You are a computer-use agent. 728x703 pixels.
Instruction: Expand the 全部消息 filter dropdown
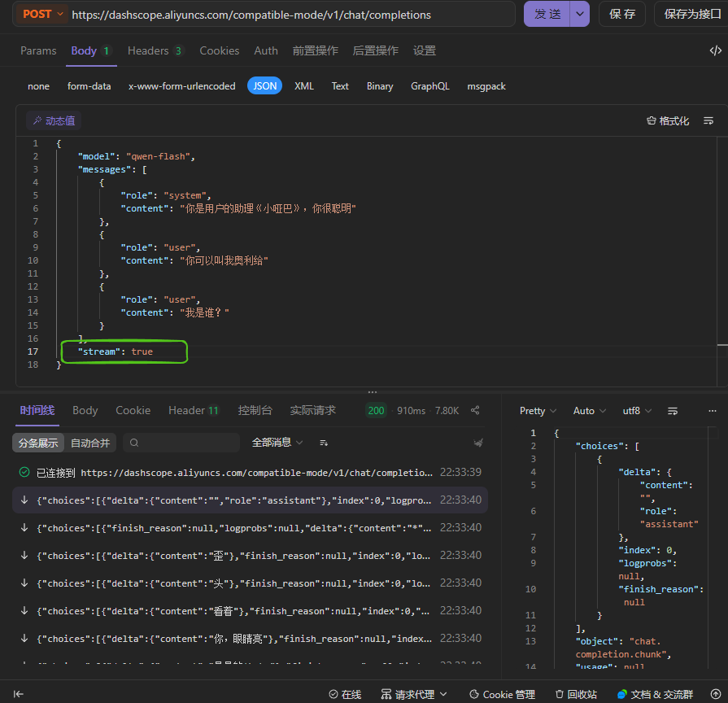point(277,443)
